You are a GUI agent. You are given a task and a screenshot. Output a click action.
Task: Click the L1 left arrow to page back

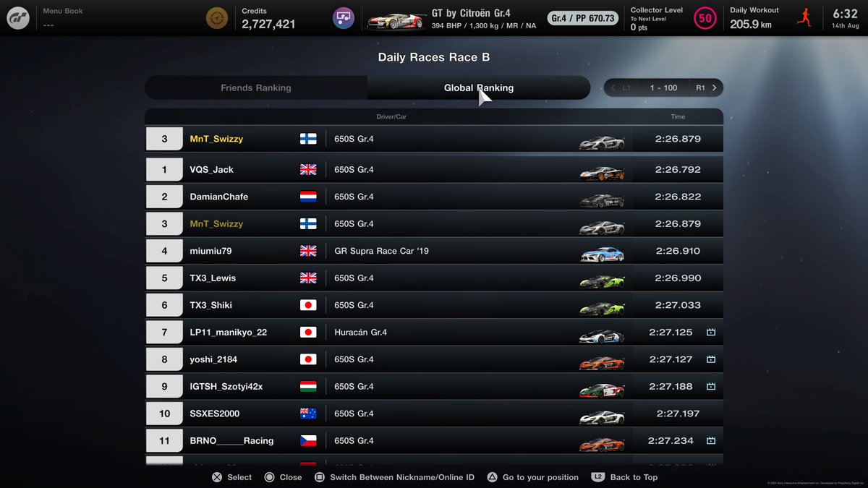[x=614, y=87]
